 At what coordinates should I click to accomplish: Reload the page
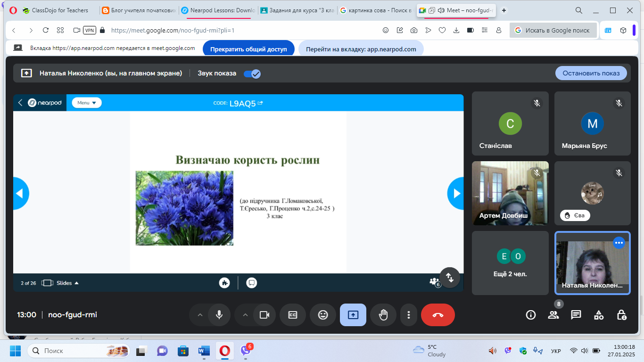[46, 30]
